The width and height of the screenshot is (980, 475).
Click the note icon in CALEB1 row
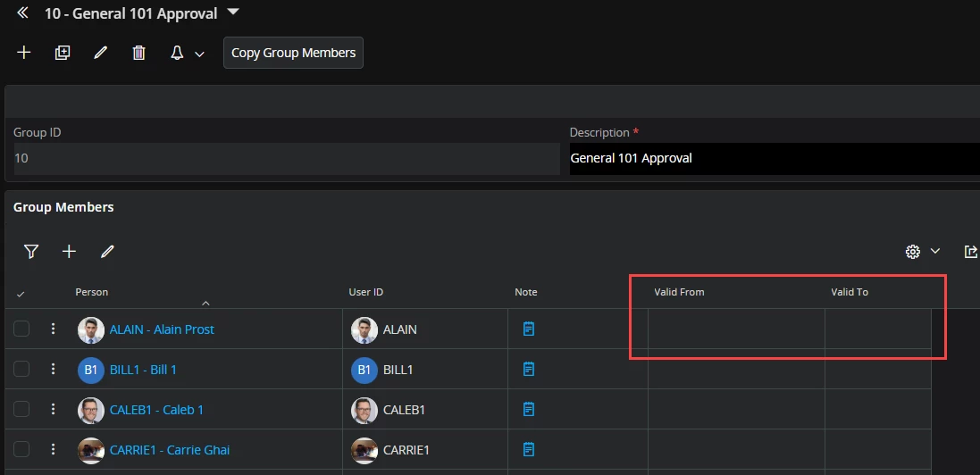[529, 410]
